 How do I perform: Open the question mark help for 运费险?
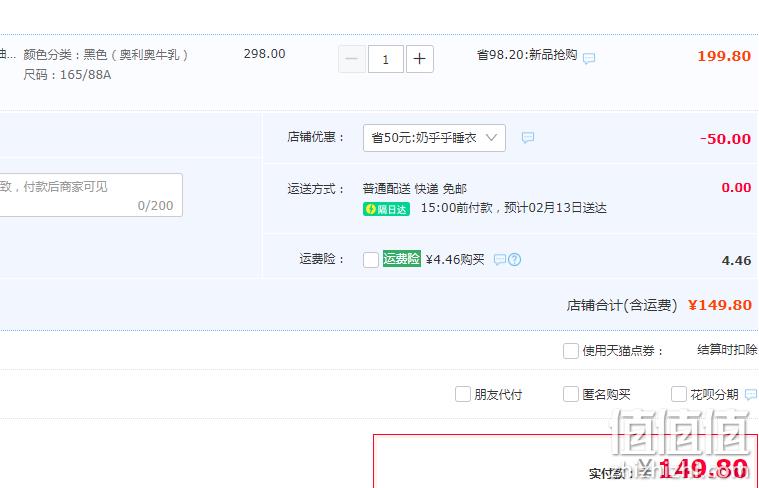(515, 259)
